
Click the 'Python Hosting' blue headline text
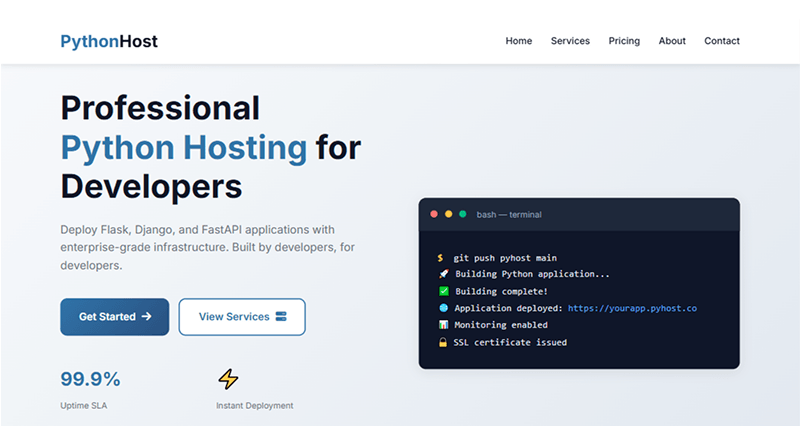pos(184,147)
